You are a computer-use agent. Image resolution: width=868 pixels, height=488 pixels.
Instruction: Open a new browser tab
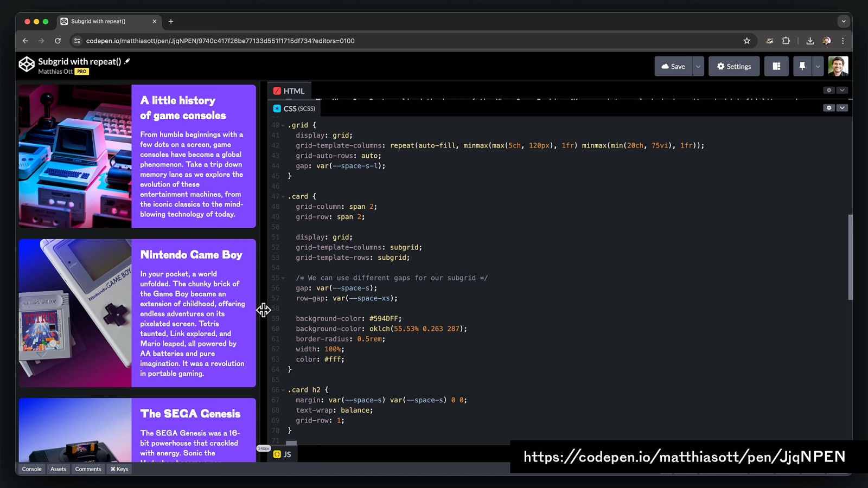click(x=171, y=22)
